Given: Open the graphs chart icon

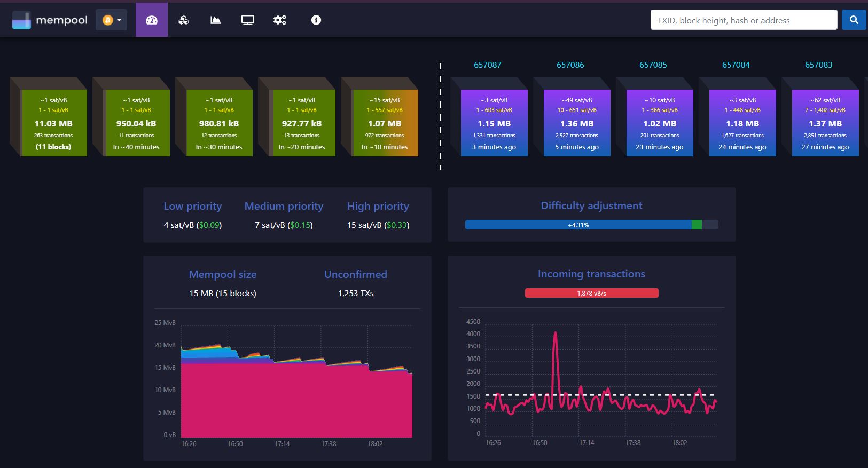Looking at the screenshot, I should (x=216, y=20).
